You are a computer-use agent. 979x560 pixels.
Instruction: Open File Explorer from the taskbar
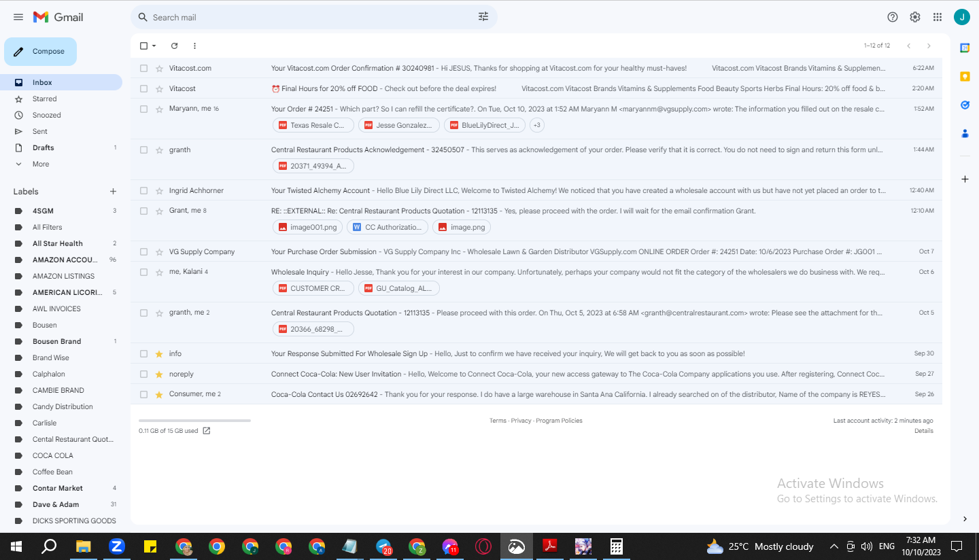click(84, 546)
